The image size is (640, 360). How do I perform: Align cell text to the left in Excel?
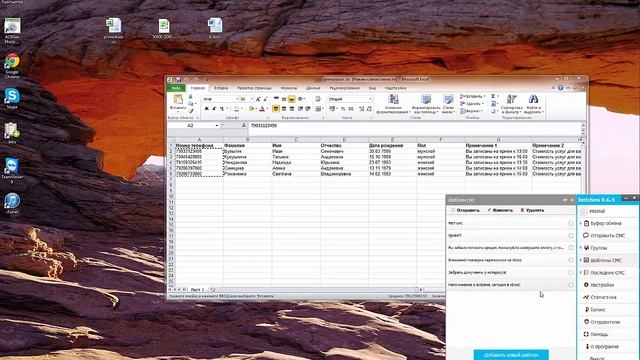tap(276, 109)
